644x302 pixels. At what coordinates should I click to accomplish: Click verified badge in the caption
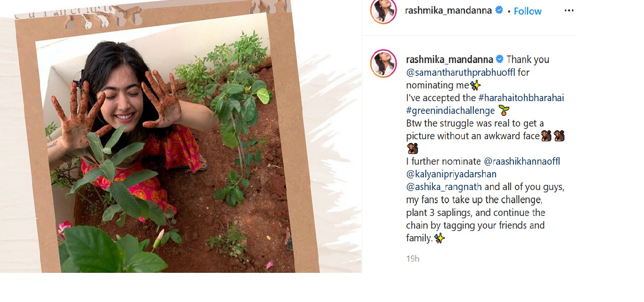point(500,59)
